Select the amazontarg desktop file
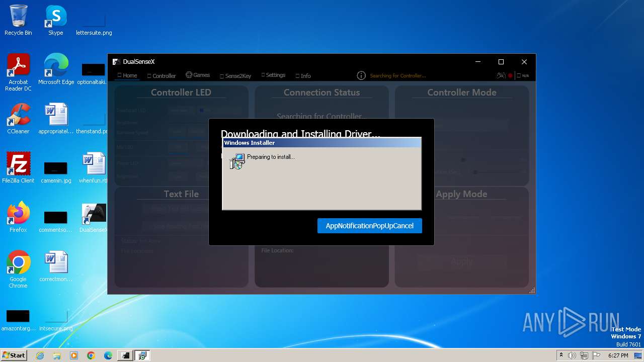 click(x=18, y=321)
